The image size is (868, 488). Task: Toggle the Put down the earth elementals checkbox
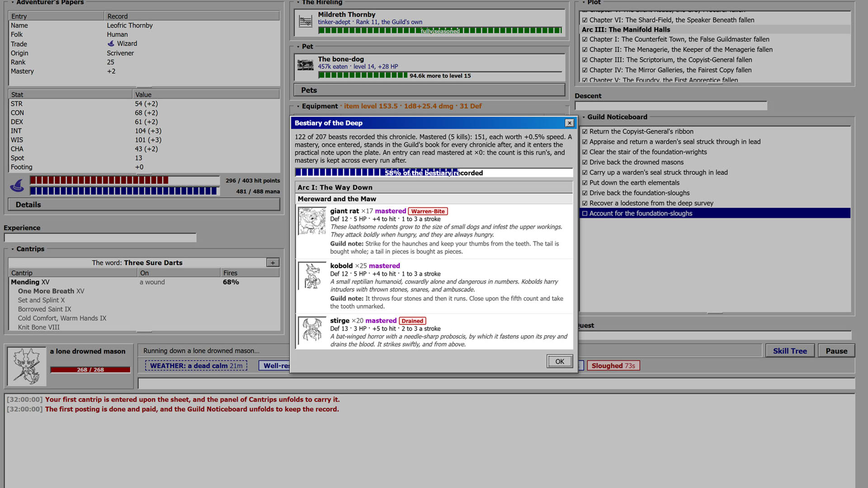585,183
